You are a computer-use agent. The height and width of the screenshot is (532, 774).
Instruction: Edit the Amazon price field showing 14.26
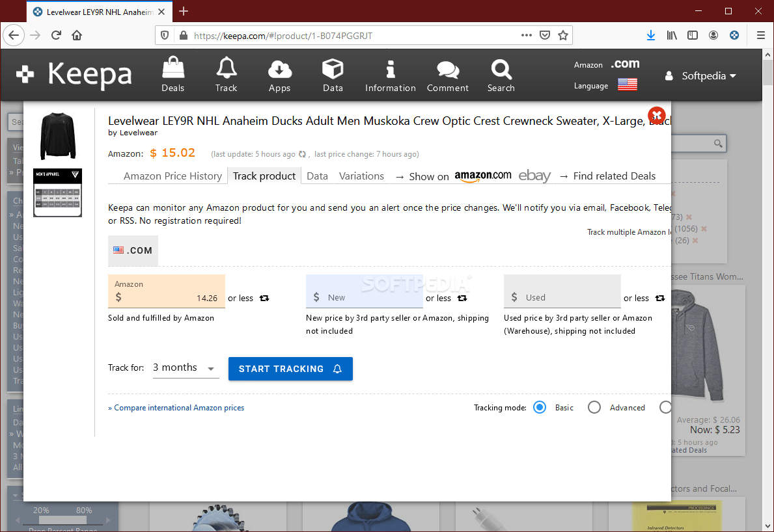[182, 298]
